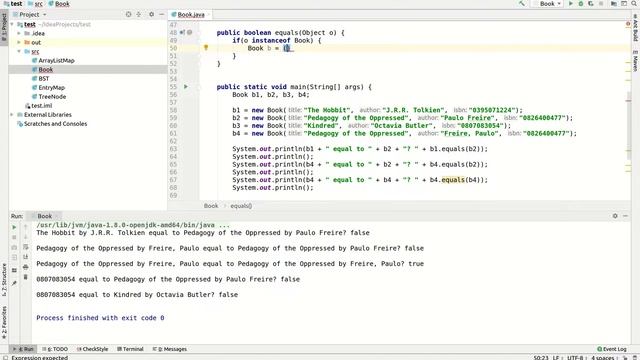Click the top toolbar Stop button

[x=601, y=4]
